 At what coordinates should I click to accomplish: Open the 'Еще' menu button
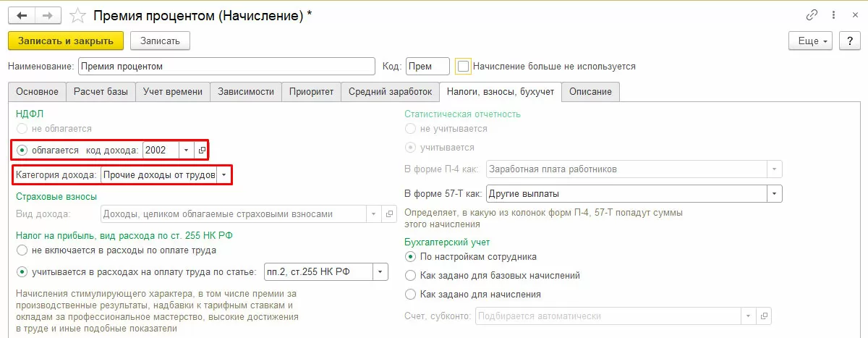point(812,41)
